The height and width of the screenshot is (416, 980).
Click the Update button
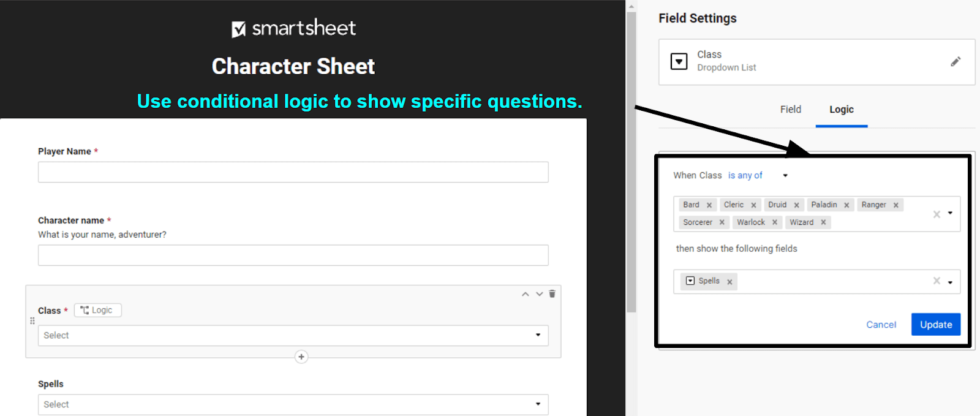point(935,325)
